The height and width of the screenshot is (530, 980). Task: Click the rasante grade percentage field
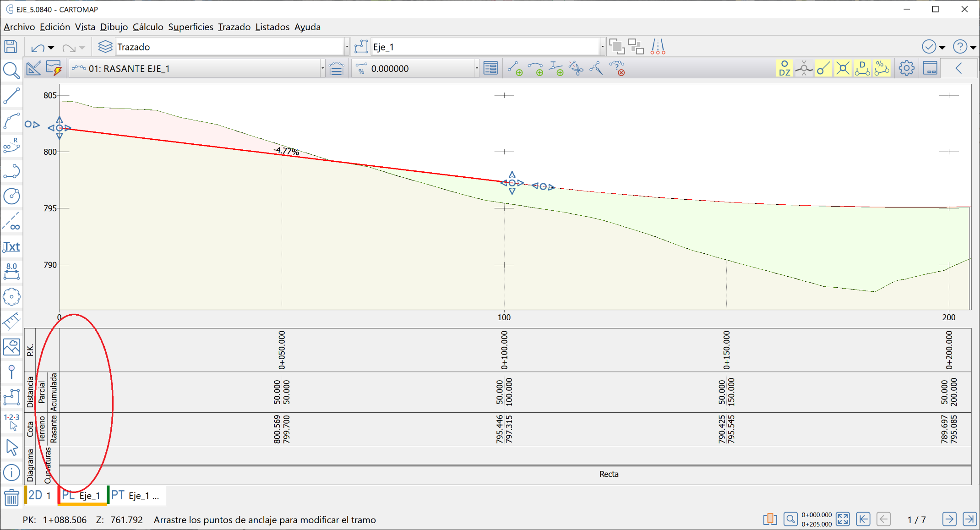point(403,68)
